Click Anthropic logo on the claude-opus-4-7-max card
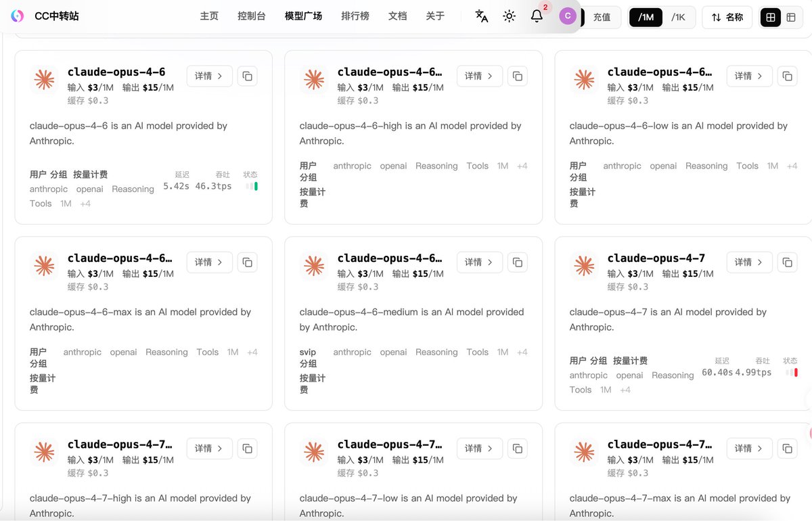This screenshot has height=521, width=812. (x=584, y=452)
